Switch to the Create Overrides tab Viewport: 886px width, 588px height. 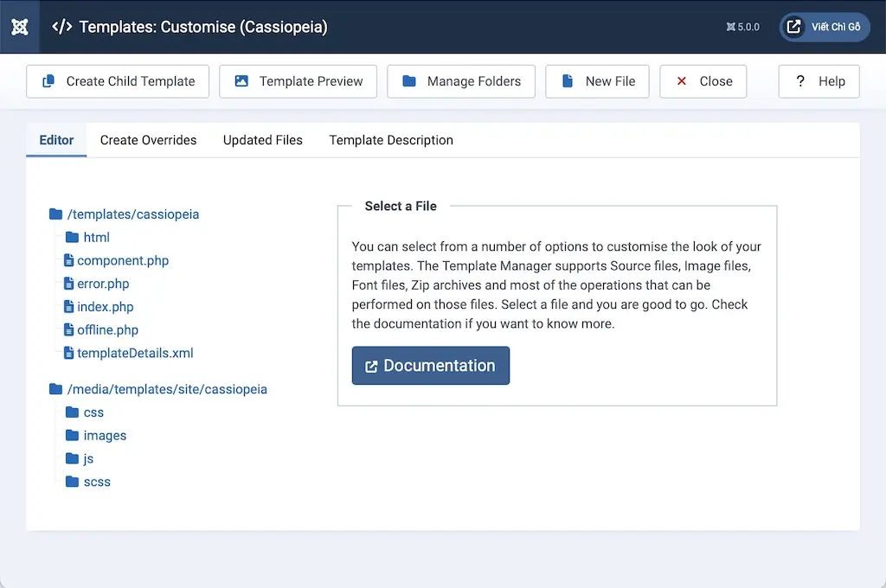pos(148,140)
